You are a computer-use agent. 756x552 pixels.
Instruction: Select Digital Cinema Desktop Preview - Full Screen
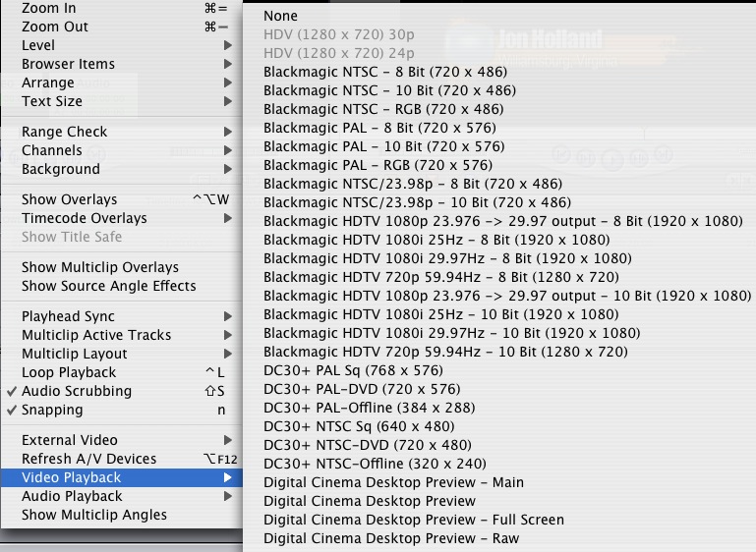coord(499,520)
